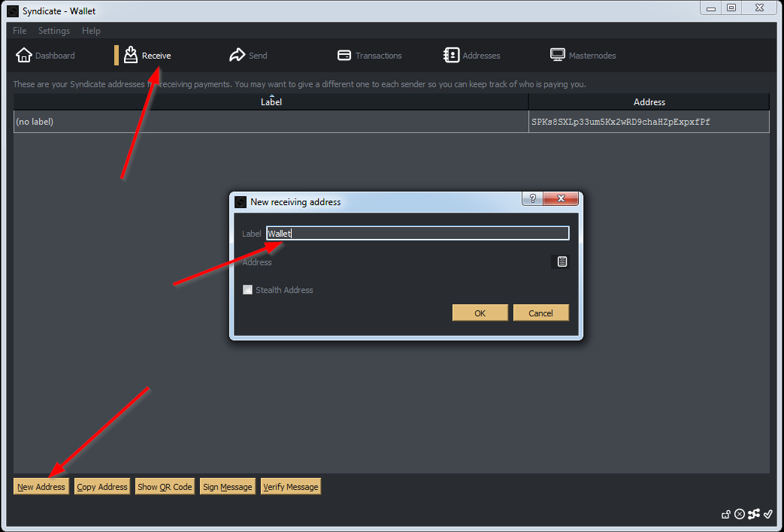
Task: Maximize the Syndicate Wallet window
Action: pyautogui.click(x=731, y=8)
